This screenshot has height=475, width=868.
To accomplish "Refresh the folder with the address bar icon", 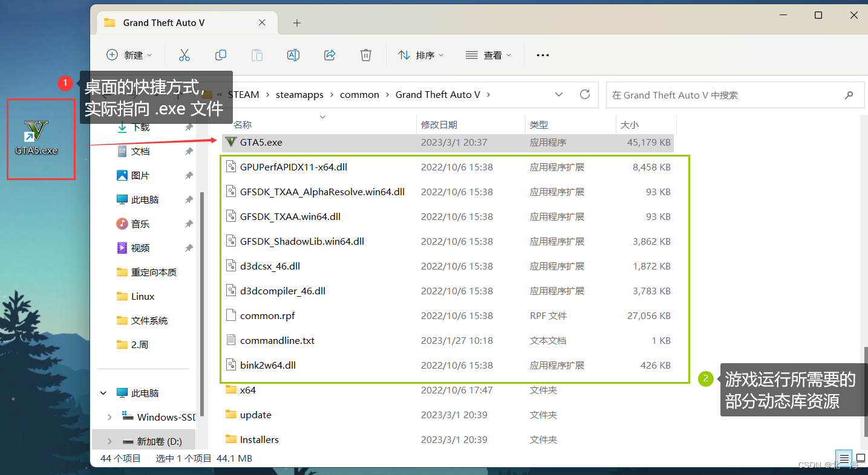I will [x=585, y=94].
